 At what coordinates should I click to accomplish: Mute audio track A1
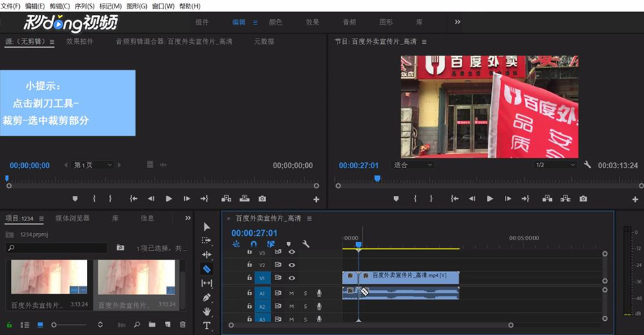coord(292,293)
